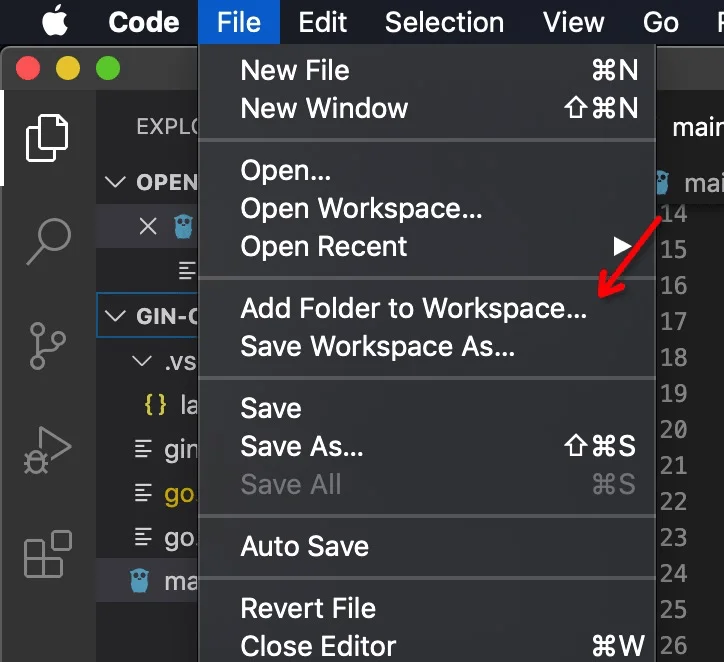Image resolution: width=724 pixels, height=662 pixels.
Task: Click line number 17 in editor gutter
Action: 674,321
